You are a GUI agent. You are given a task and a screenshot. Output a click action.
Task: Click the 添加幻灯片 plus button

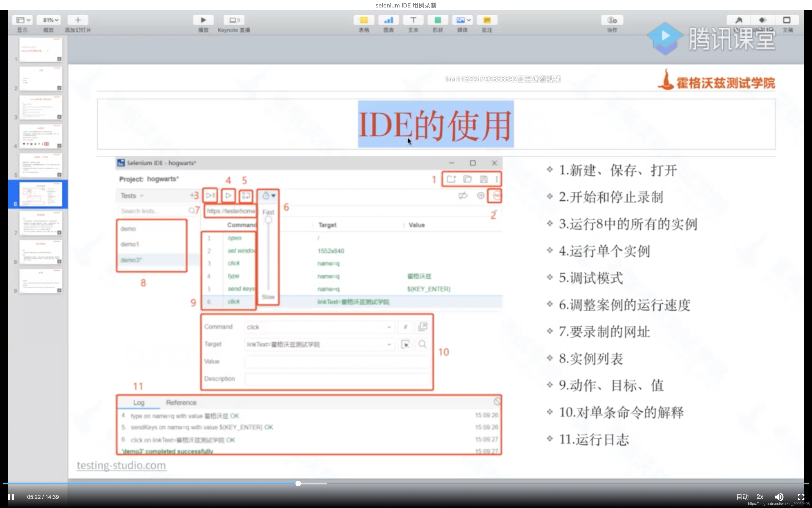78,20
